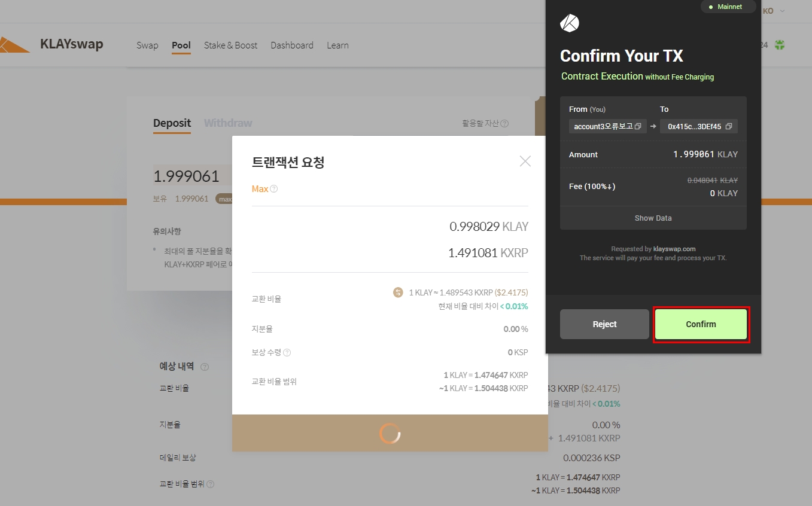Click the help icon beside 보상 수령
This screenshot has height=506, width=812.
tap(287, 353)
